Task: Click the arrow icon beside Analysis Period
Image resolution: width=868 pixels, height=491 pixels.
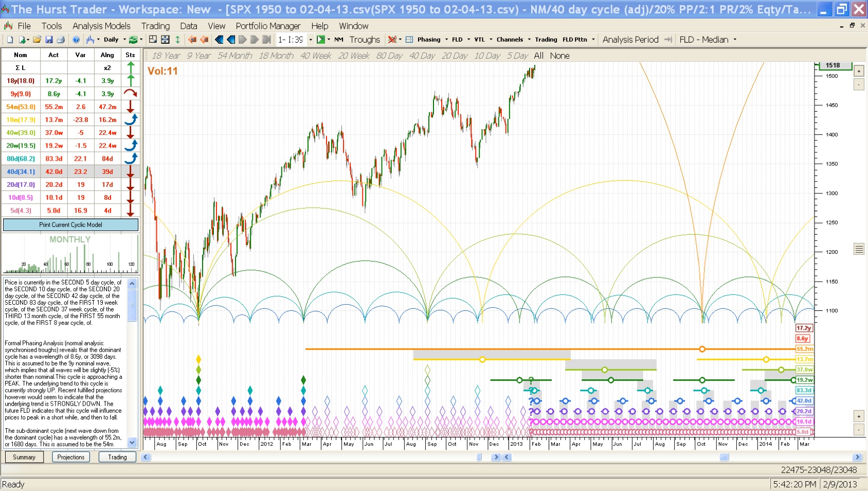Action: point(668,40)
